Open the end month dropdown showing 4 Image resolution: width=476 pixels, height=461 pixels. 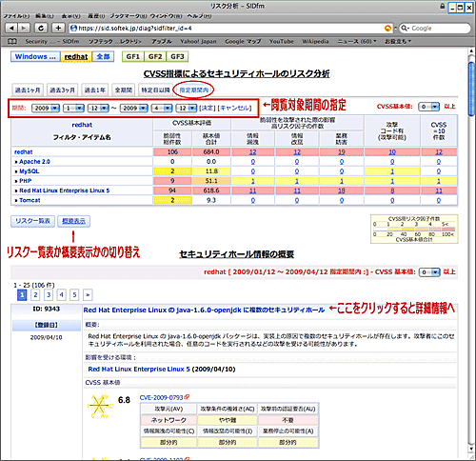pyautogui.click(x=162, y=109)
